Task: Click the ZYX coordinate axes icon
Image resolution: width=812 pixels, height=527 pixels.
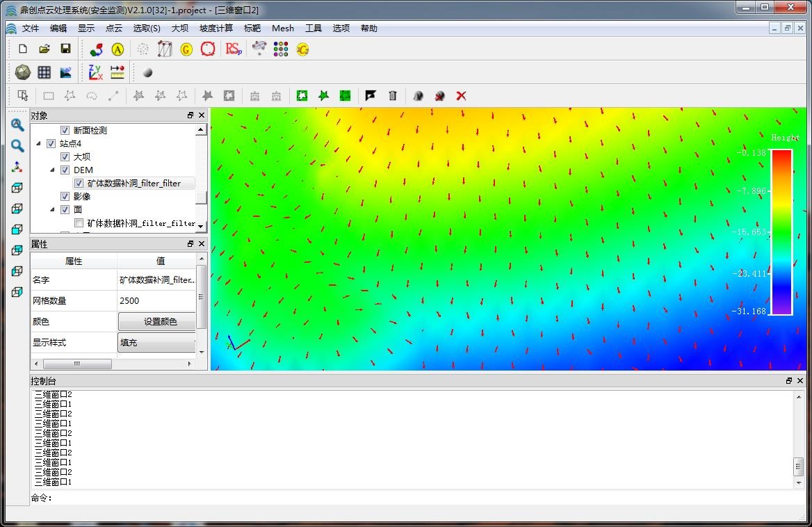Action: tap(95, 72)
